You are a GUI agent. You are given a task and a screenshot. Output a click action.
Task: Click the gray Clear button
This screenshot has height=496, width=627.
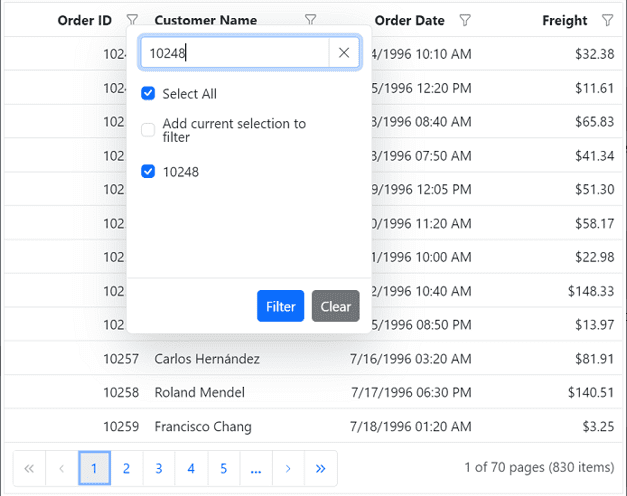(335, 306)
